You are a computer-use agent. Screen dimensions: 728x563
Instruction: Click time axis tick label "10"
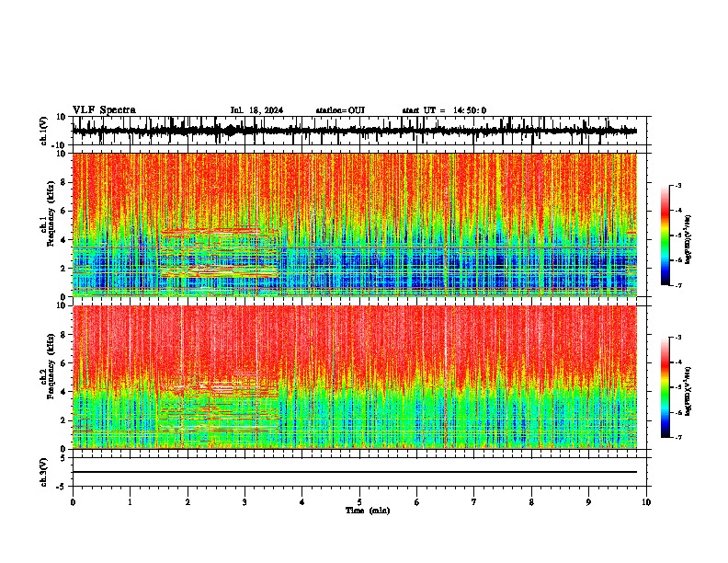point(646,502)
